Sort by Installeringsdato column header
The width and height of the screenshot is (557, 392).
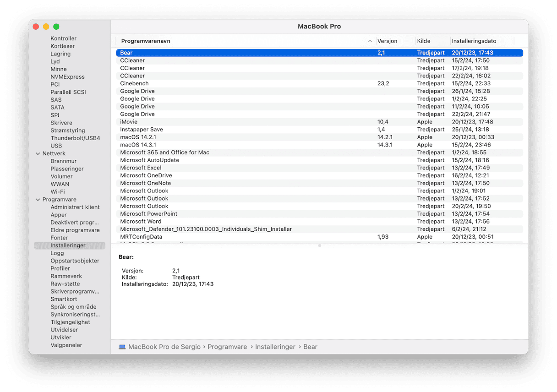(474, 41)
